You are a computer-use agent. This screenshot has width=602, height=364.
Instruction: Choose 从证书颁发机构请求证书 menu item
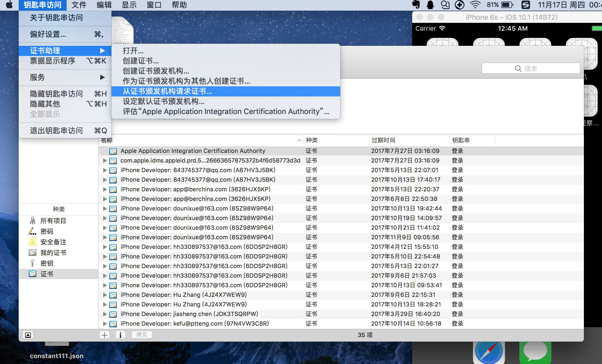point(167,91)
